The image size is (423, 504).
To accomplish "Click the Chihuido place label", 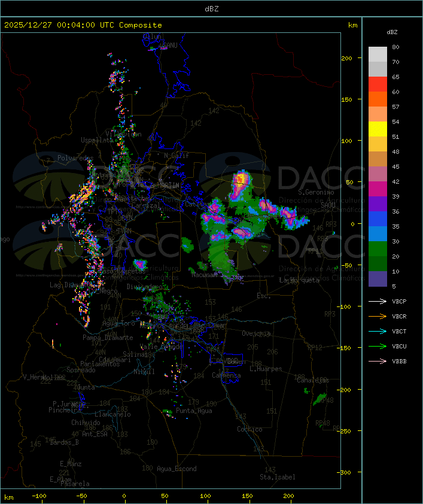I will click(86, 423).
